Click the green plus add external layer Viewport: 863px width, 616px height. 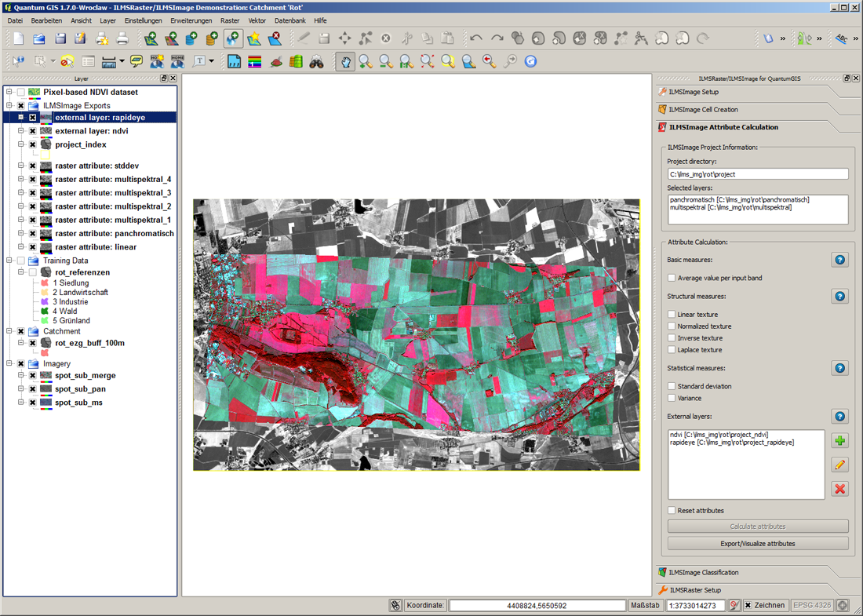click(839, 441)
